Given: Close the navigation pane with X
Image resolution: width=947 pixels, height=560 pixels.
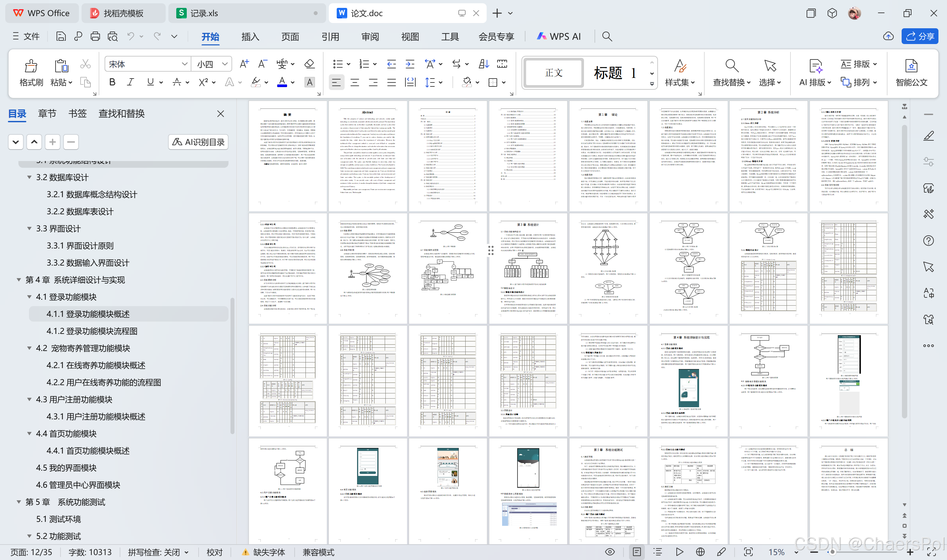Looking at the screenshot, I should [x=221, y=114].
